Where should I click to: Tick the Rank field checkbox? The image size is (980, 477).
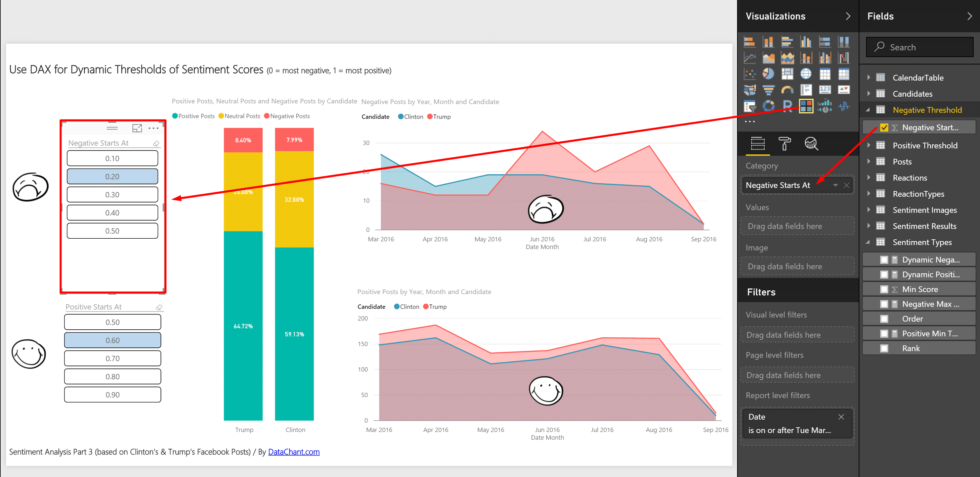tap(884, 348)
